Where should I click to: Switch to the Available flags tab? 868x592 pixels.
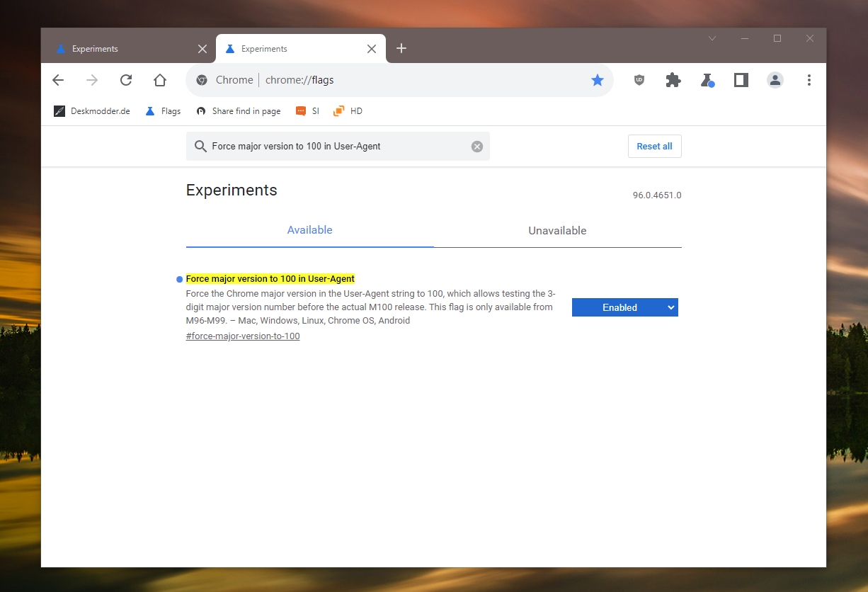[310, 230]
